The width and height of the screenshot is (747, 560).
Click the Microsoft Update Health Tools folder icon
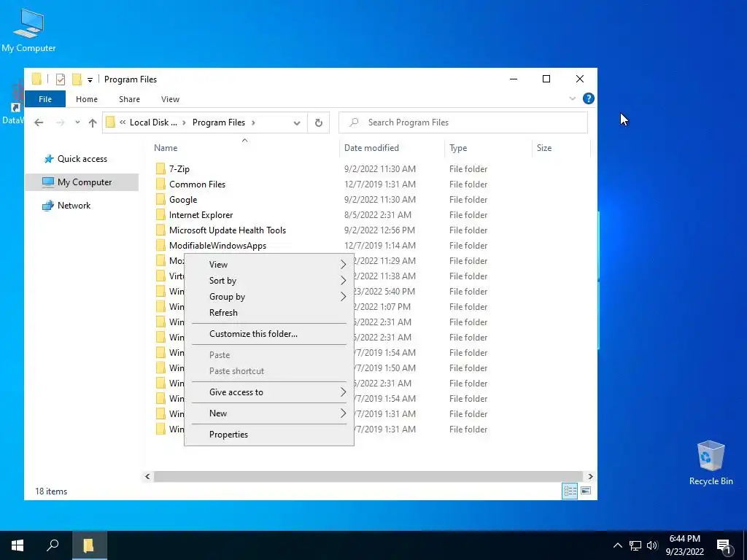pyautogui.click(x=160, y=230)
